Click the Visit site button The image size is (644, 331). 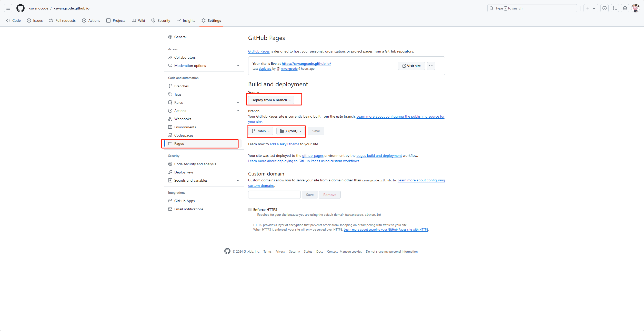(411, 66)
